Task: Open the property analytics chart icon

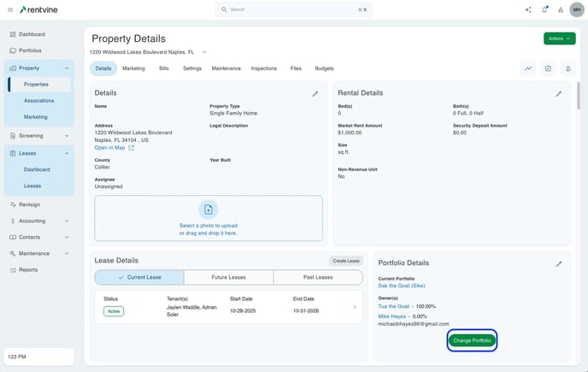Action: (x=528, y=68)
